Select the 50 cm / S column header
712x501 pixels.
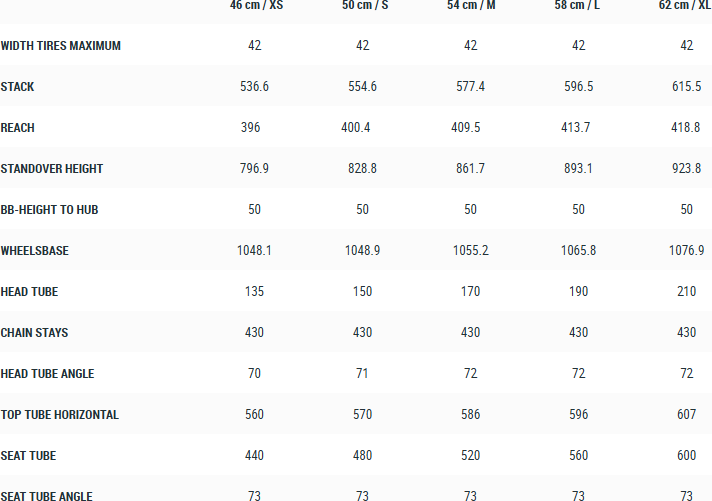point(363,5)
